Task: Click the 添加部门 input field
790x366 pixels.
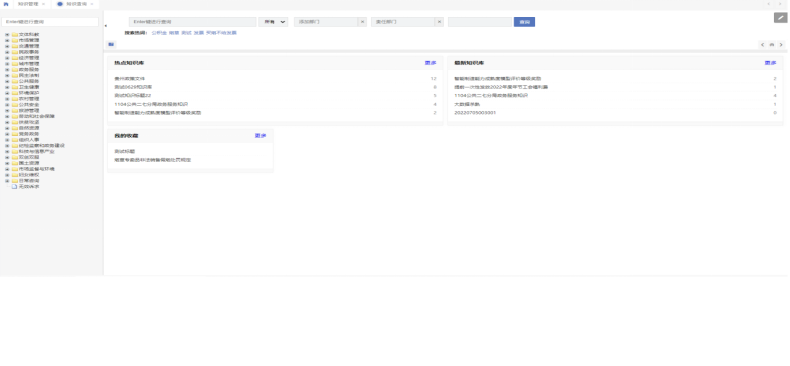Action: tap(326, 22)
